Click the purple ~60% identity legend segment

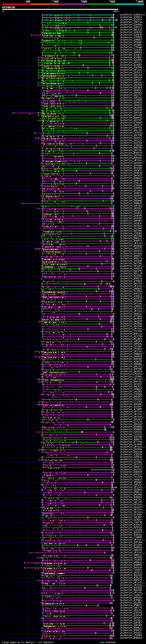[73, 4]
